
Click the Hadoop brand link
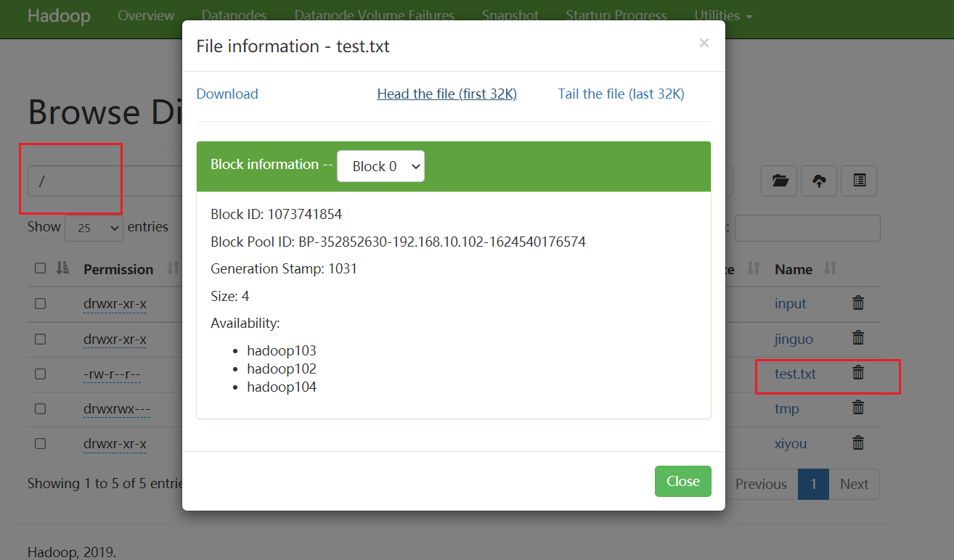pyautogui.click(x=59, y=16)
